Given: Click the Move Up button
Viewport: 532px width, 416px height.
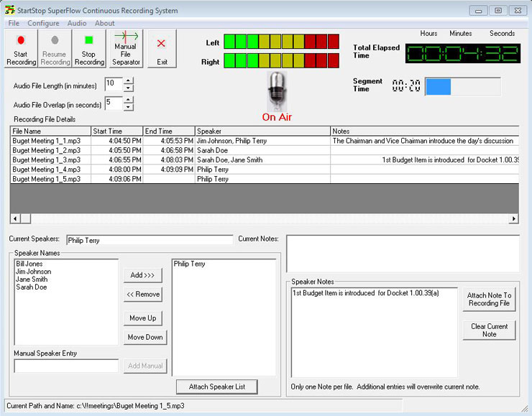Looking at the screenshot, I should [143, 318].
